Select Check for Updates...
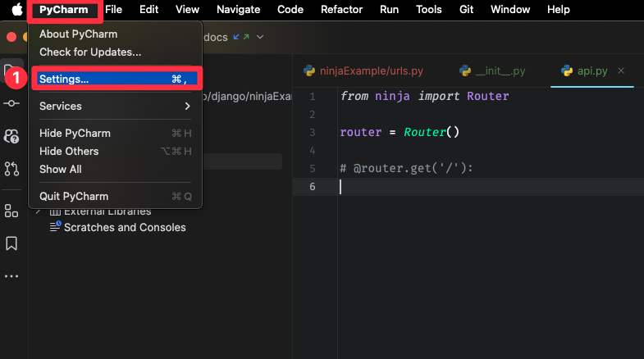This screenshot has width=644, height=359. coord(116,52)
